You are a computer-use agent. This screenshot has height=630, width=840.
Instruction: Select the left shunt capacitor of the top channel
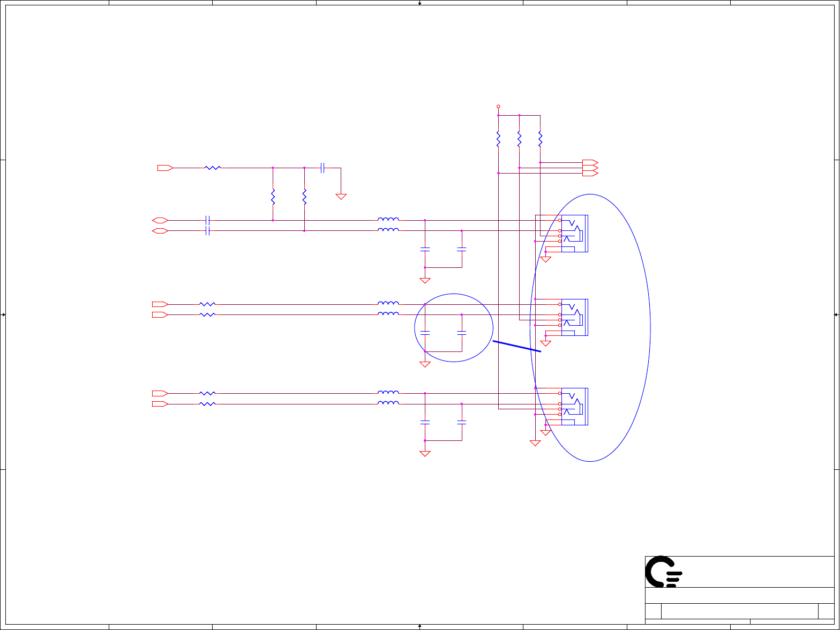point(425,249)
